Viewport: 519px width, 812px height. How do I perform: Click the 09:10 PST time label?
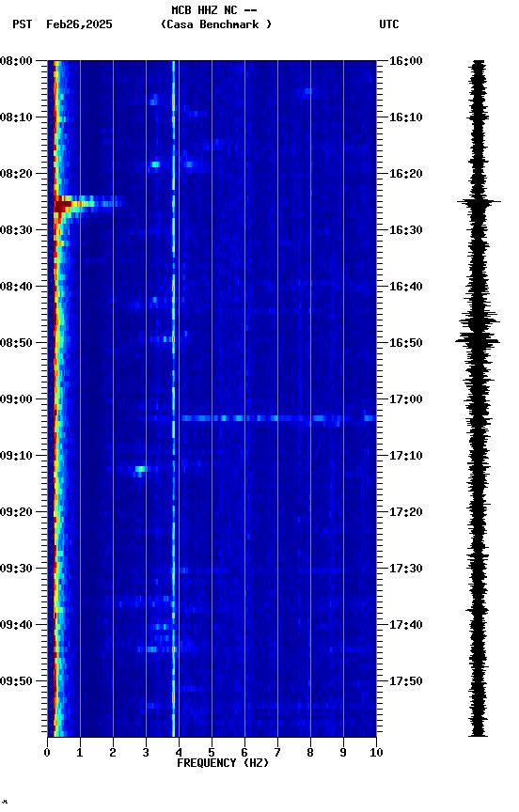[16, 456]
